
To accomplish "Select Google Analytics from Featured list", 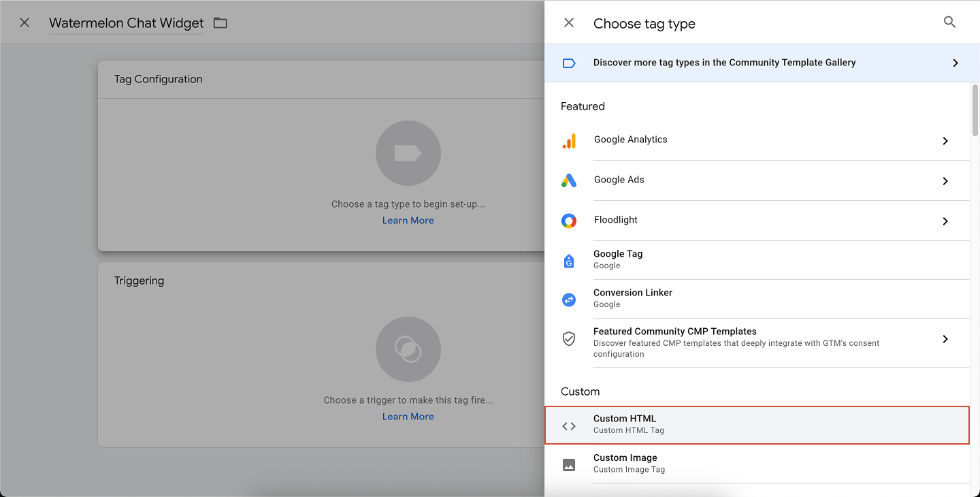I will point(757,140).
